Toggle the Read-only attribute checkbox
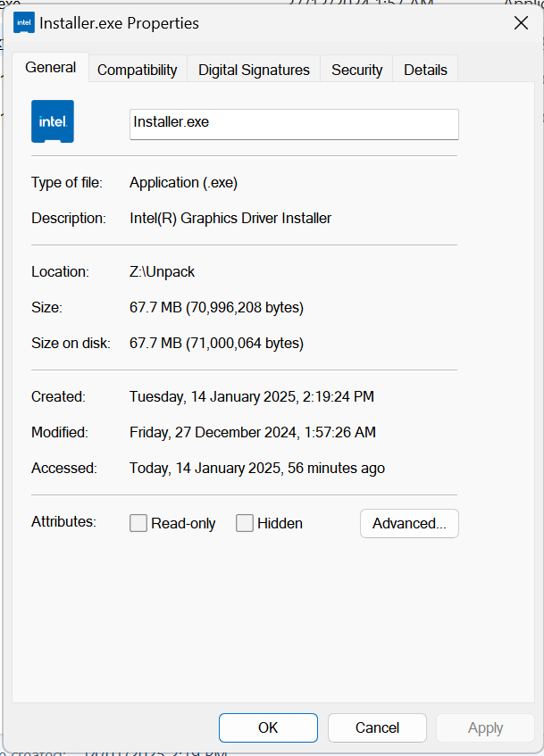This screenshot has width=544, height=756. (x=138, y=524)
